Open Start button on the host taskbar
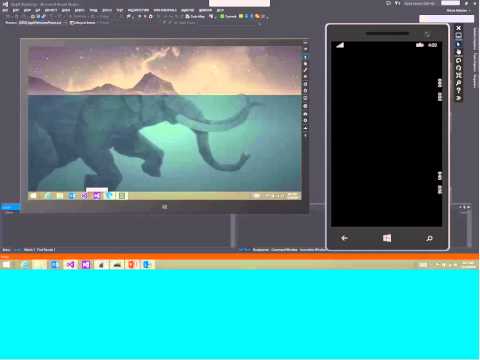 point(6,265)
